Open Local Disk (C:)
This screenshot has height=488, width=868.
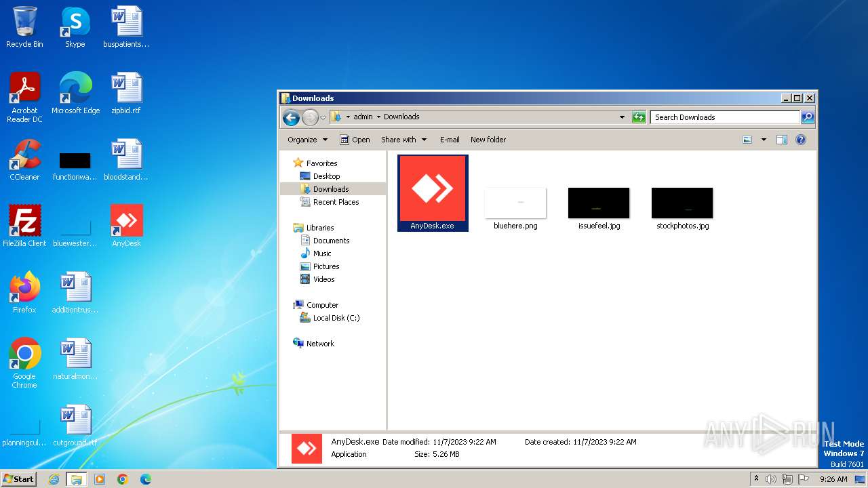pyautogui.click(x=330, y=318)
